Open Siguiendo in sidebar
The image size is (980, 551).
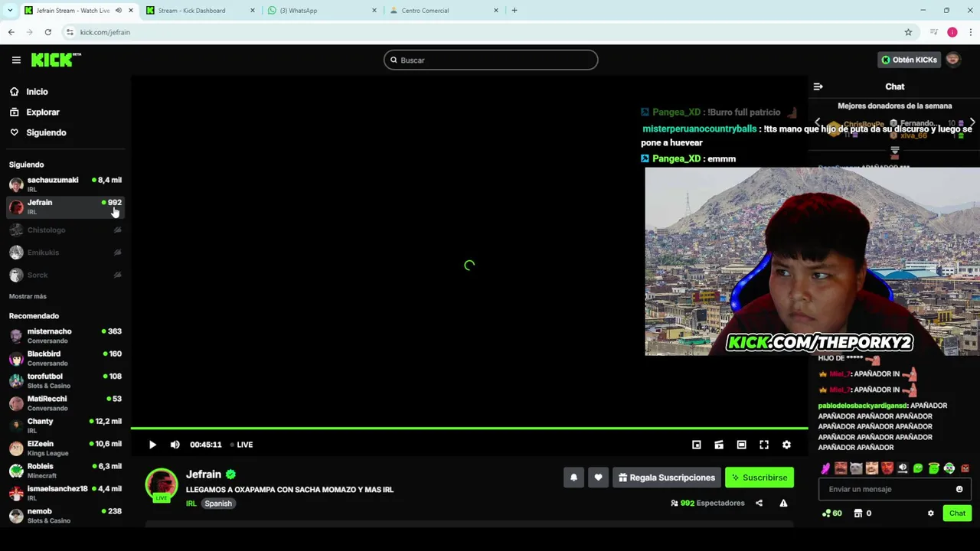(x=46, y=132)
